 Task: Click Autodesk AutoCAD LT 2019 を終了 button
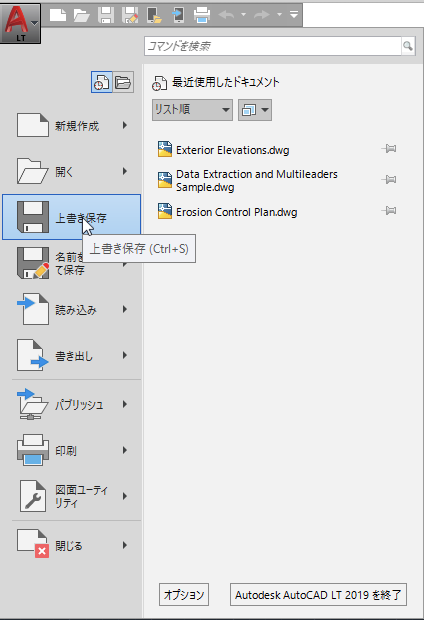tap(318, 594)
